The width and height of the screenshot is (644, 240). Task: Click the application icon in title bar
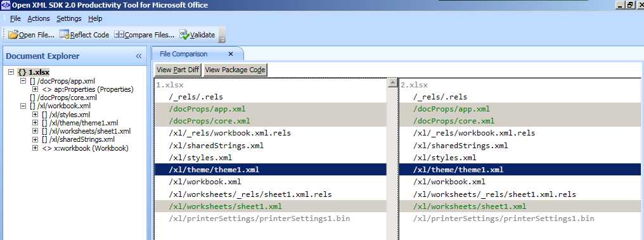coord(5,5)
